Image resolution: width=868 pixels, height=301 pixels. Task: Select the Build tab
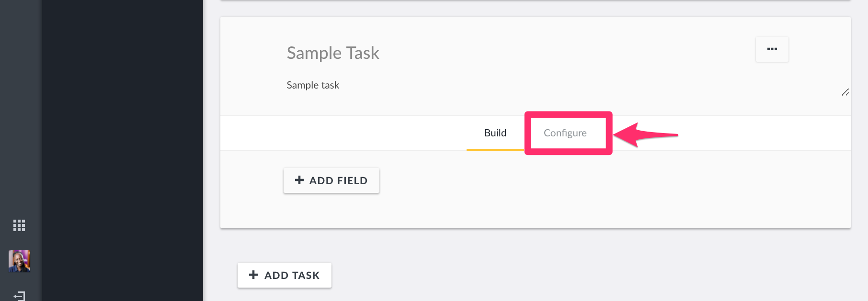495,133
